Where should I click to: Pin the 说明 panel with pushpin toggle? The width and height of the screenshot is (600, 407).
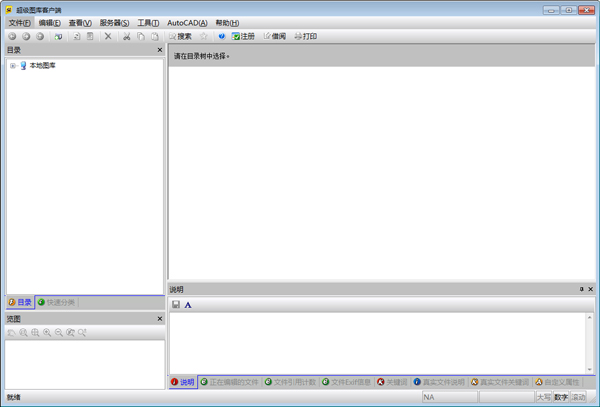point(581,289)
